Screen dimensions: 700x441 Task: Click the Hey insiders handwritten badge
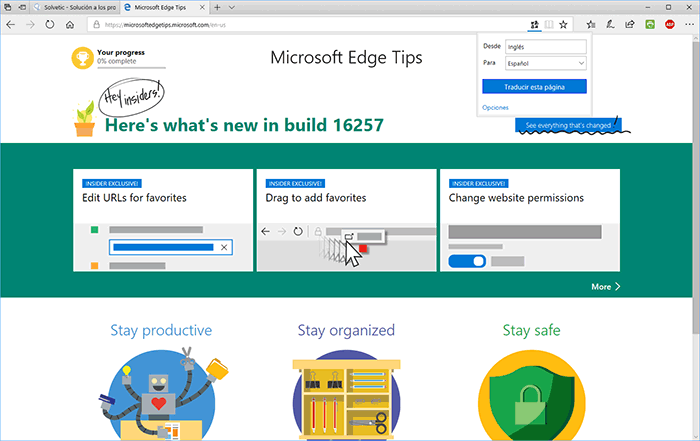click(132, 97)
